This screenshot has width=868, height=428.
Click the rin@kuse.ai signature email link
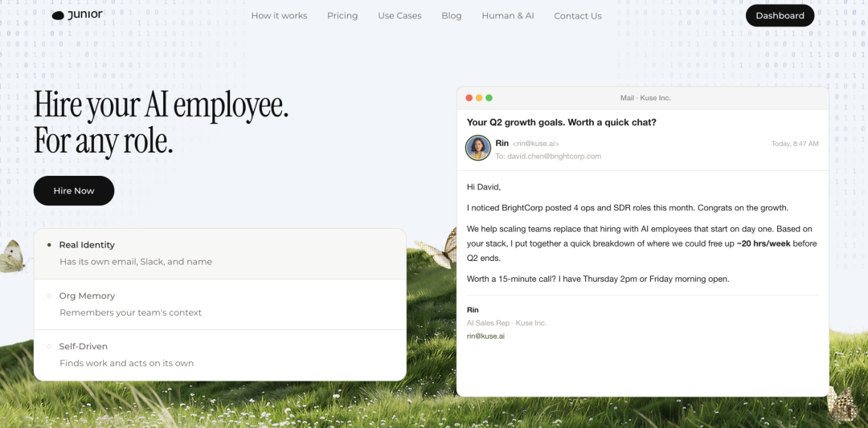click(x=485, y=336)
